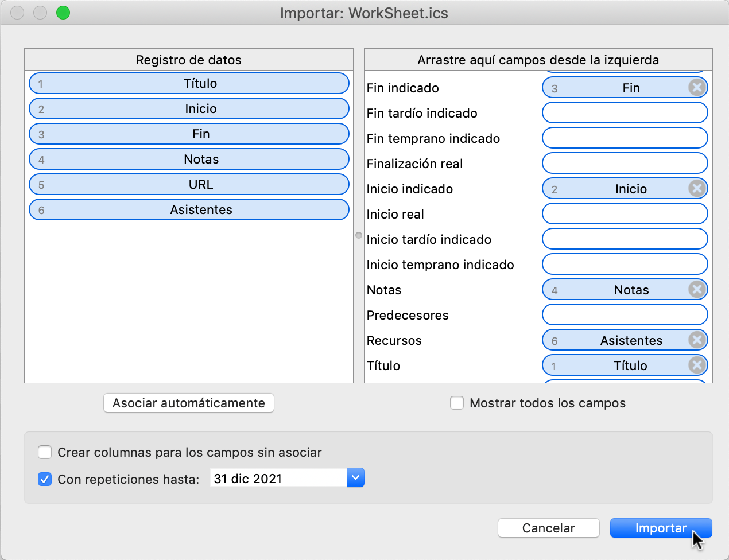The image size is (729, 560).
Task: Open the repetition date dropdown
Action: point(356,477)
